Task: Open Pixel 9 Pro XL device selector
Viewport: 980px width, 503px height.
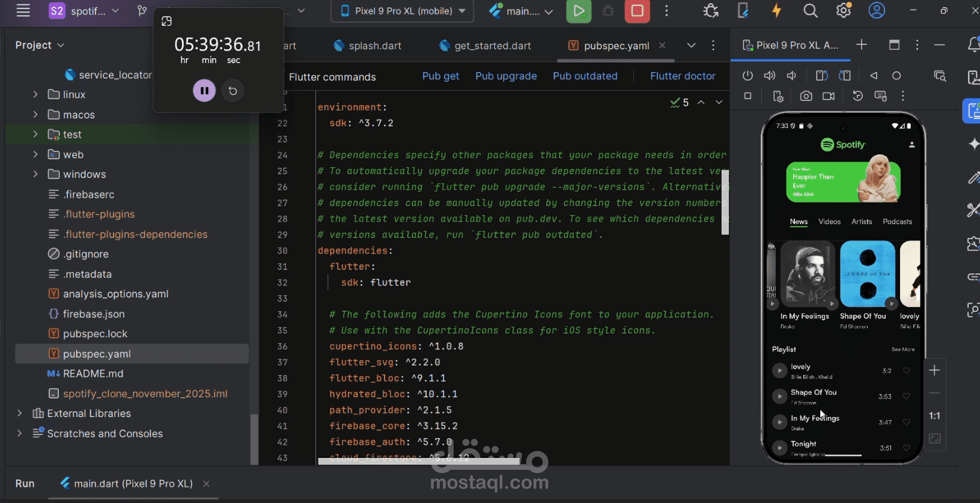Action: point(402,11)
